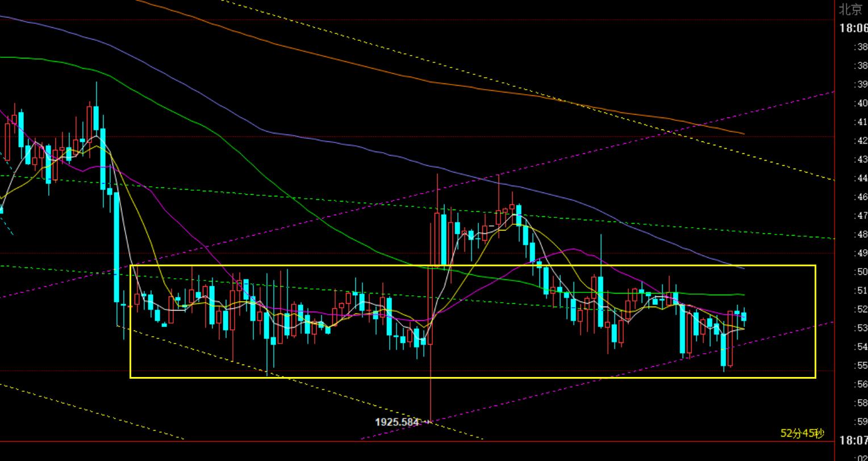Click the :54 row in time list
Image resolution: width=868 pixels, height=461 pixels.
(860, 347)
